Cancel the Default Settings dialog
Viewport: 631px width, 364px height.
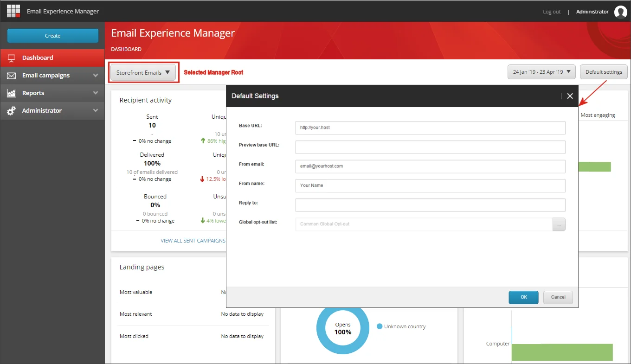pos(558,297)
